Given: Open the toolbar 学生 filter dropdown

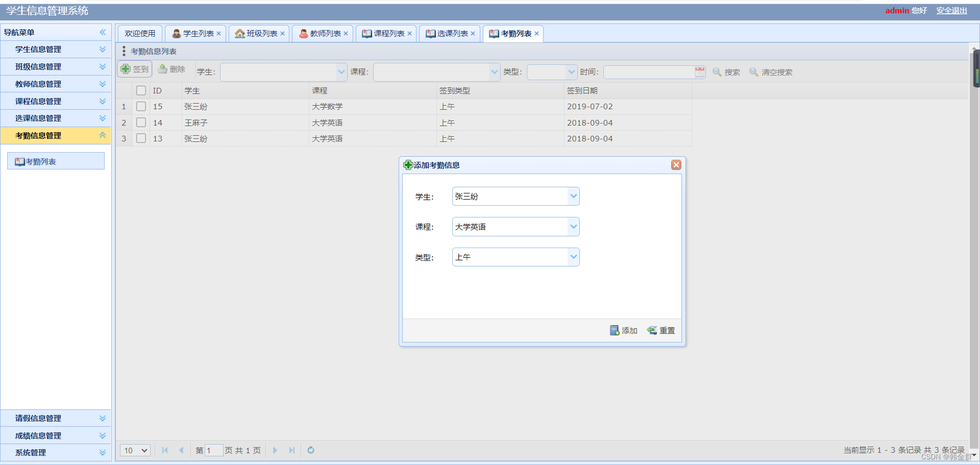Looking at the screenshot, I should (x=341, y=72).
